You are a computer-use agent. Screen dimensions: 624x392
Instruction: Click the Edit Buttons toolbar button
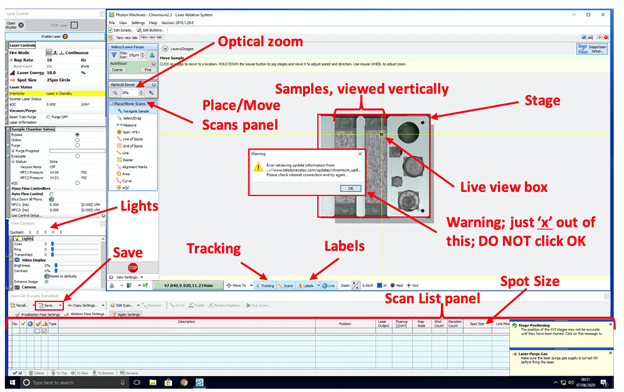click(x=150, y=30)
